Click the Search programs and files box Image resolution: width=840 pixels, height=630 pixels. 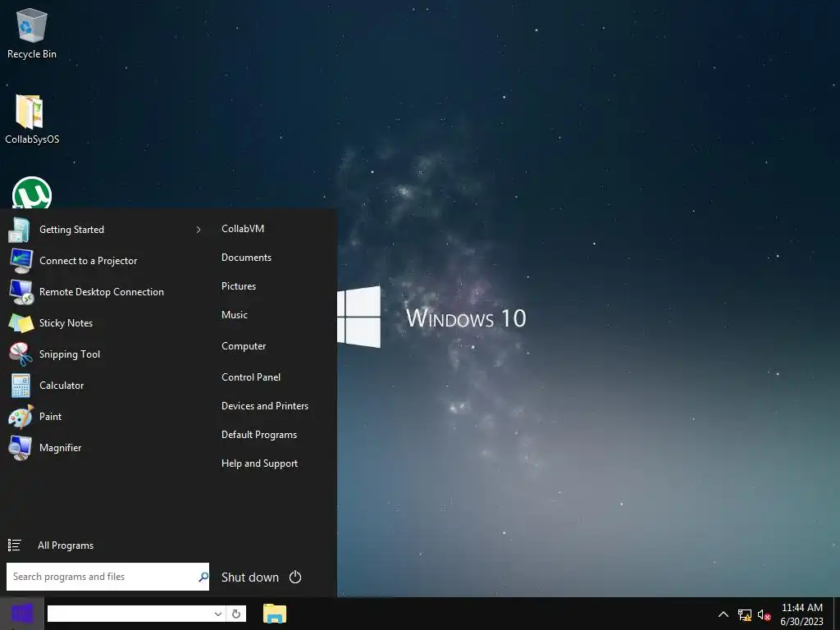point(107,577)
